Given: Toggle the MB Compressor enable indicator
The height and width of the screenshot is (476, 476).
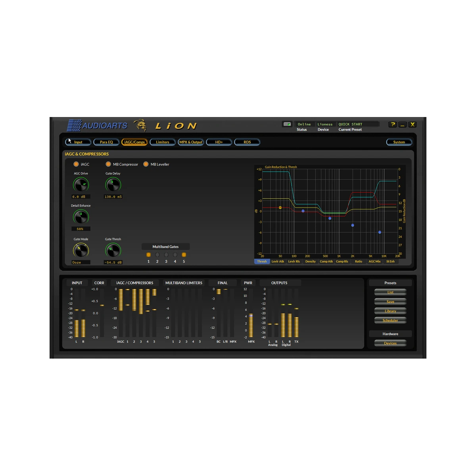Looking at the screenshot, I should click(108, 164).
